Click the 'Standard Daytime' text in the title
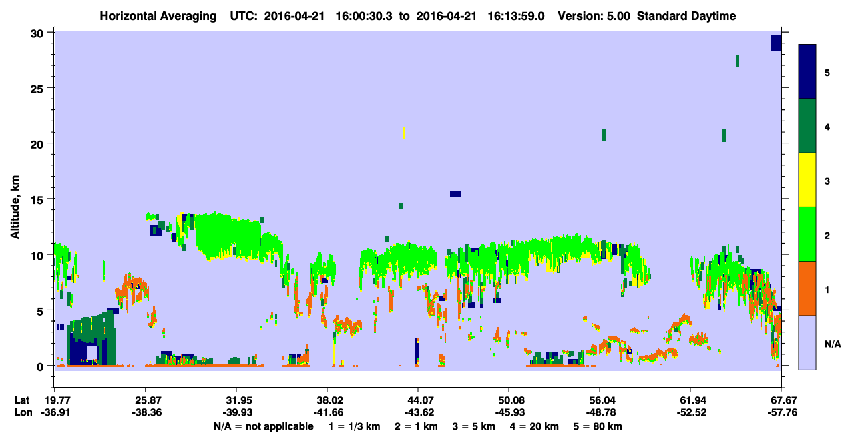 tap(686, 16)
